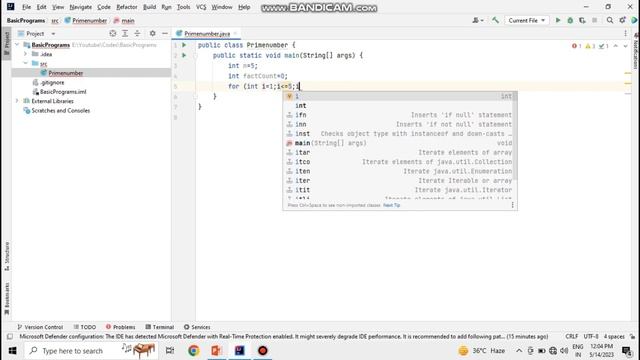Screen dimensions: 640x360
Task: Expand all icon in Project panel
Action: tap(125, 33)
